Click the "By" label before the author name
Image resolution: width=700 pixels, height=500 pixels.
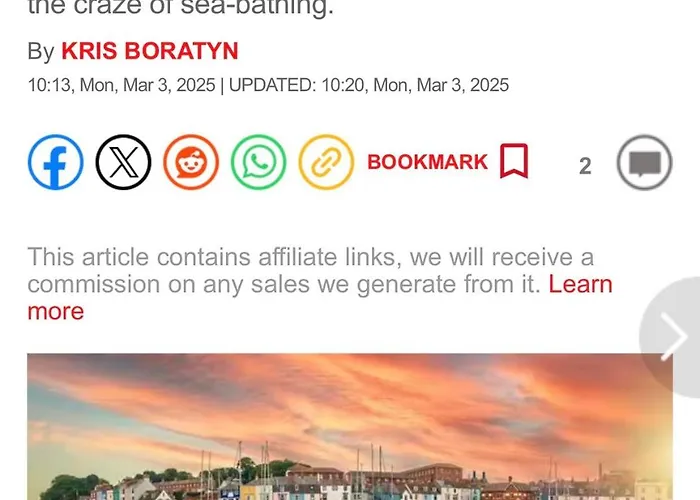tap(41, 51)
